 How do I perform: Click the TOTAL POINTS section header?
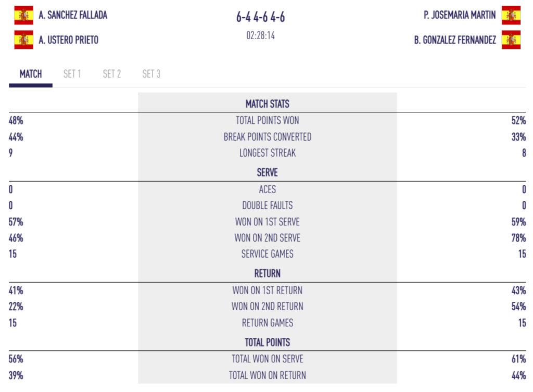coord(268,342)
